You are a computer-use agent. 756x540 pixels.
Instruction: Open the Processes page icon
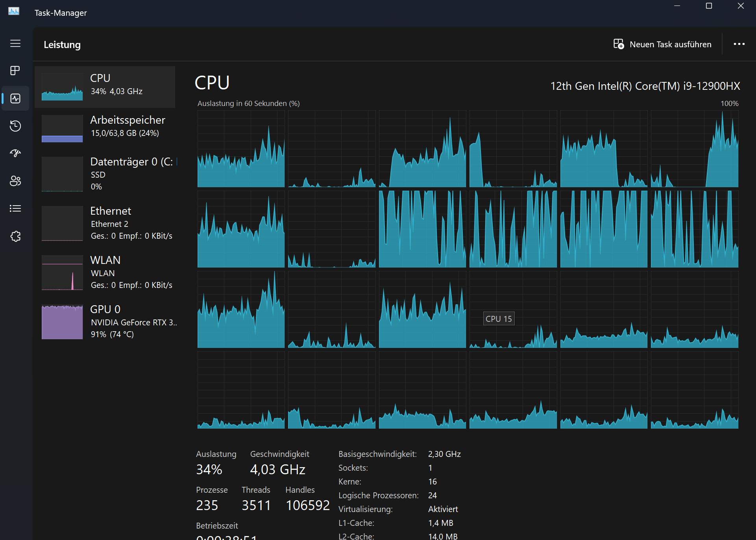15,71
